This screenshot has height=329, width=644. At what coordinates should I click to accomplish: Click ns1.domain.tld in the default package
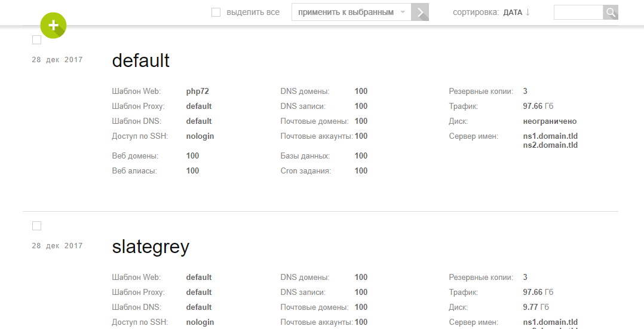550,136
